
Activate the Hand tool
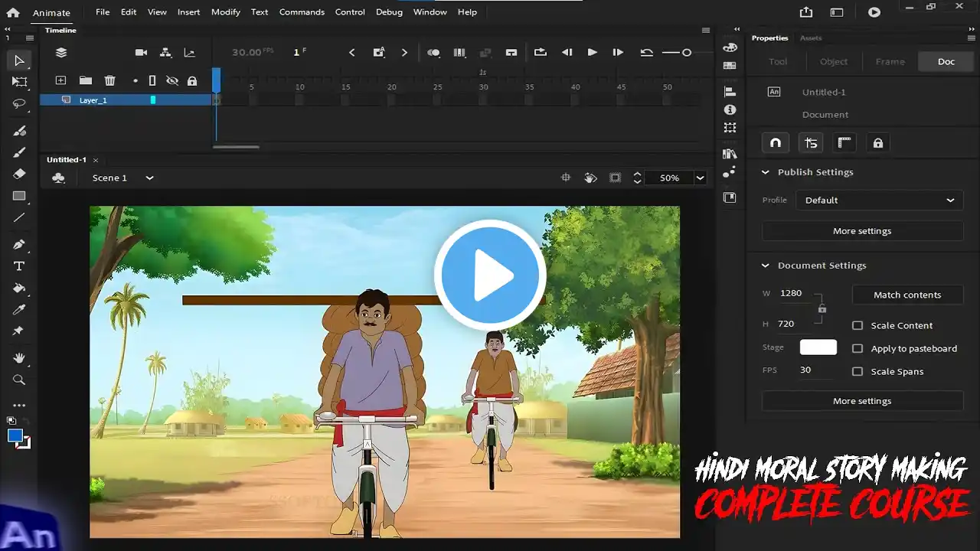19,357
